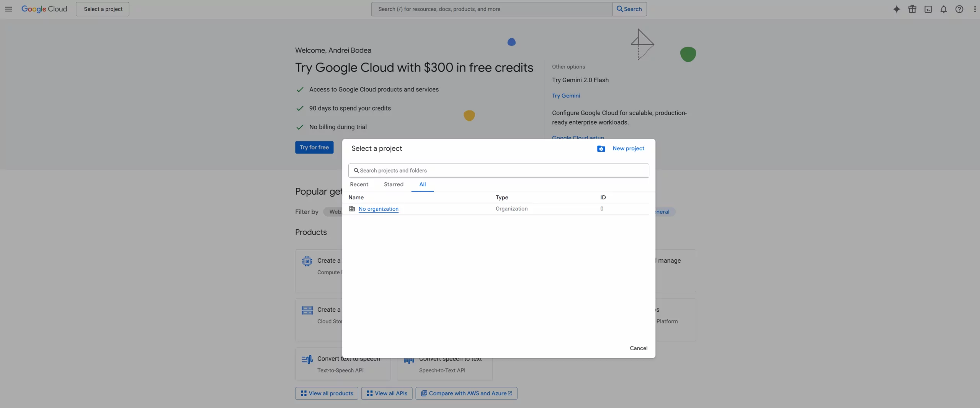980x408 pixels.
Task: Click the ID column header
Action: click(603, 198)
